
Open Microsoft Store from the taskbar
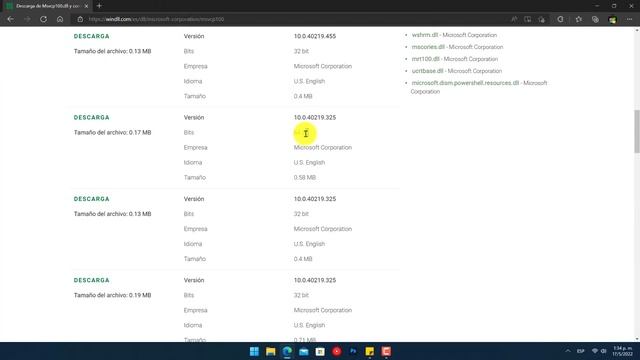pos(320,351)
